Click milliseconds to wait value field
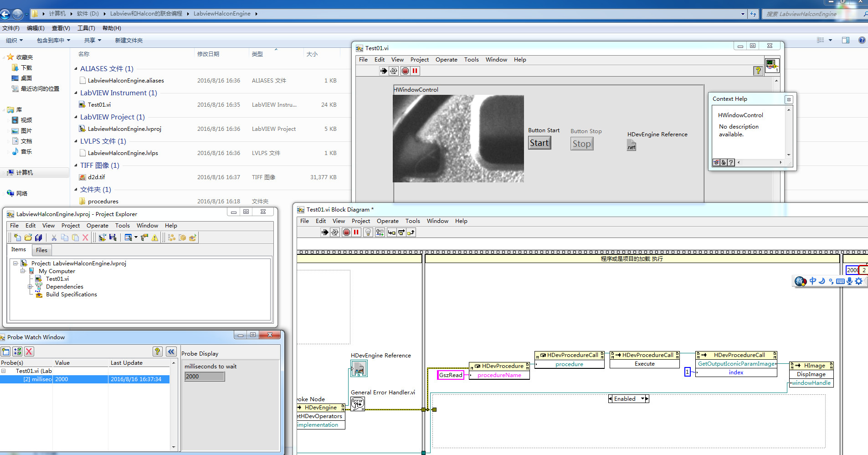The width and height of the screenshot is (868, 455). (205, 377)
